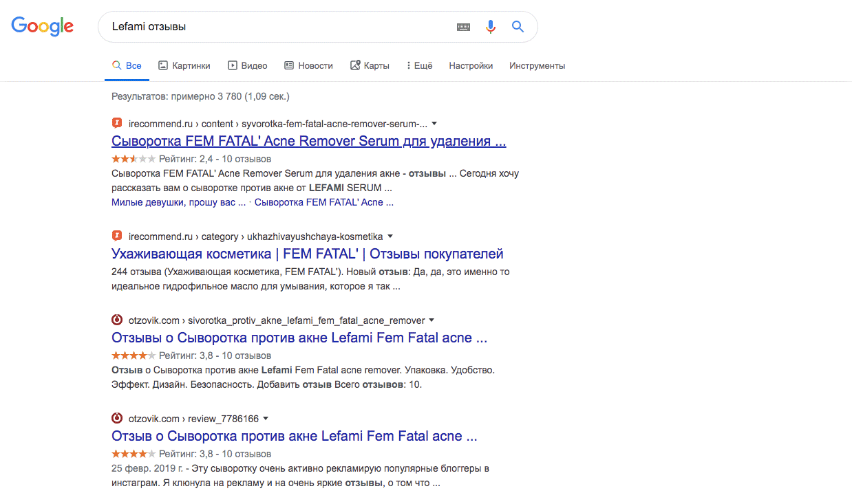Screen dimensions: 852x504
Task: Click the Google logo
Action: [x=42, y=26]
